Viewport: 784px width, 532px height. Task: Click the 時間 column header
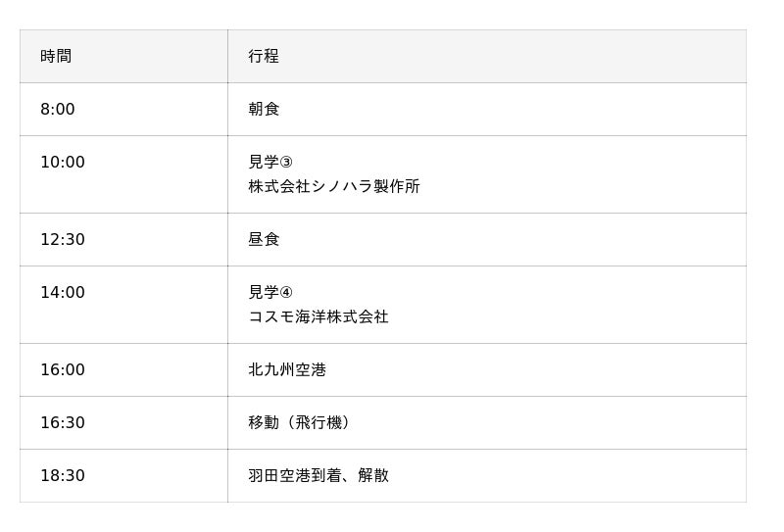(x=56, y=57)
